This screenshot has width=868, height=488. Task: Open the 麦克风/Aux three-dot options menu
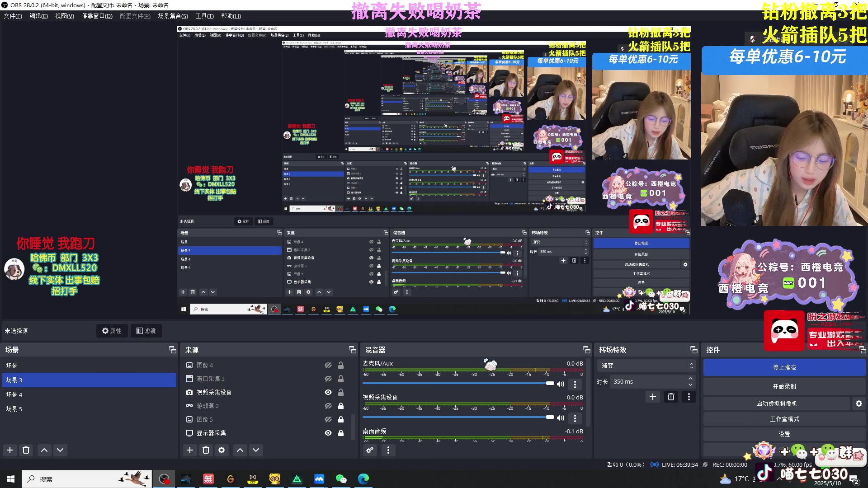coord(575,384)
